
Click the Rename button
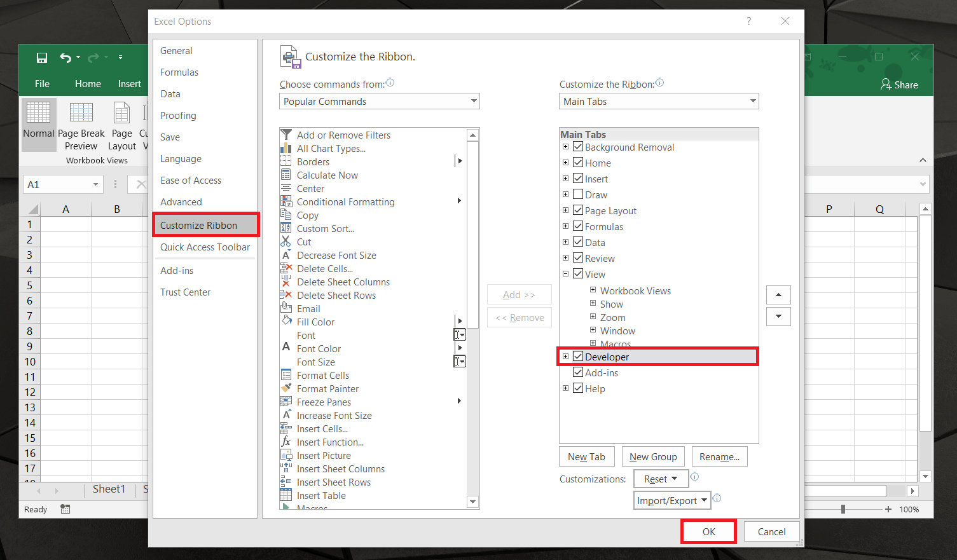click(719, 457)
